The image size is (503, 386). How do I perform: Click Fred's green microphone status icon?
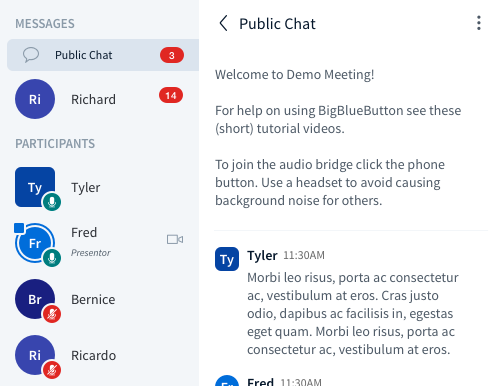[x=52, y=258]
